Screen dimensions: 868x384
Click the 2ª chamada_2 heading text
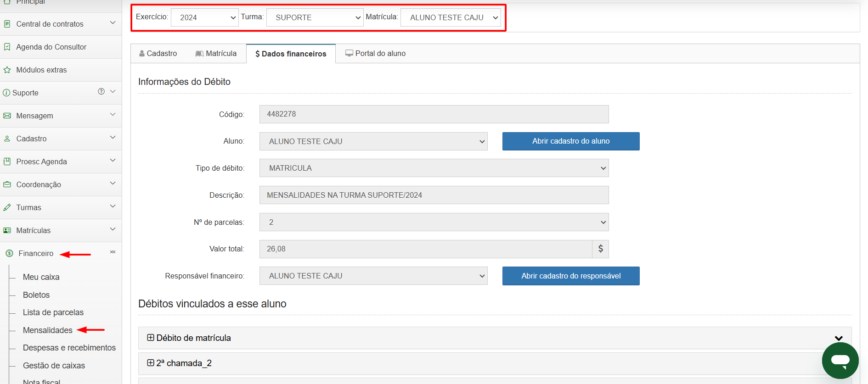tap(184, 363)
